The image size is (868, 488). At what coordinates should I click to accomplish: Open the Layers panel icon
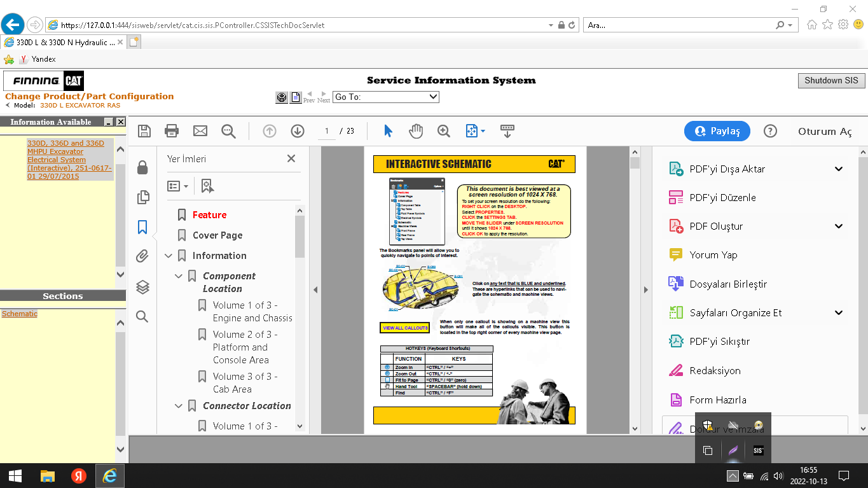tap(142, 287)
